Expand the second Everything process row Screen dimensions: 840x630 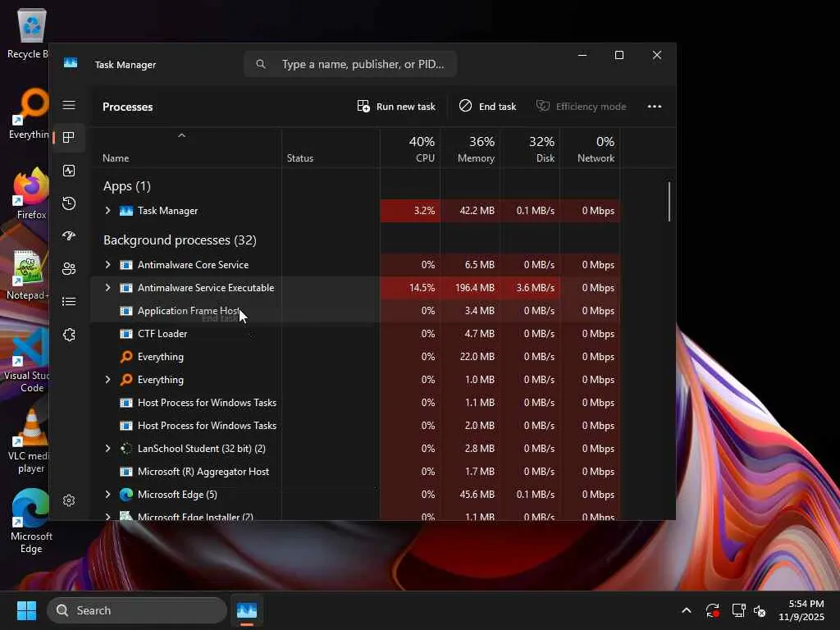click(107, 380)
